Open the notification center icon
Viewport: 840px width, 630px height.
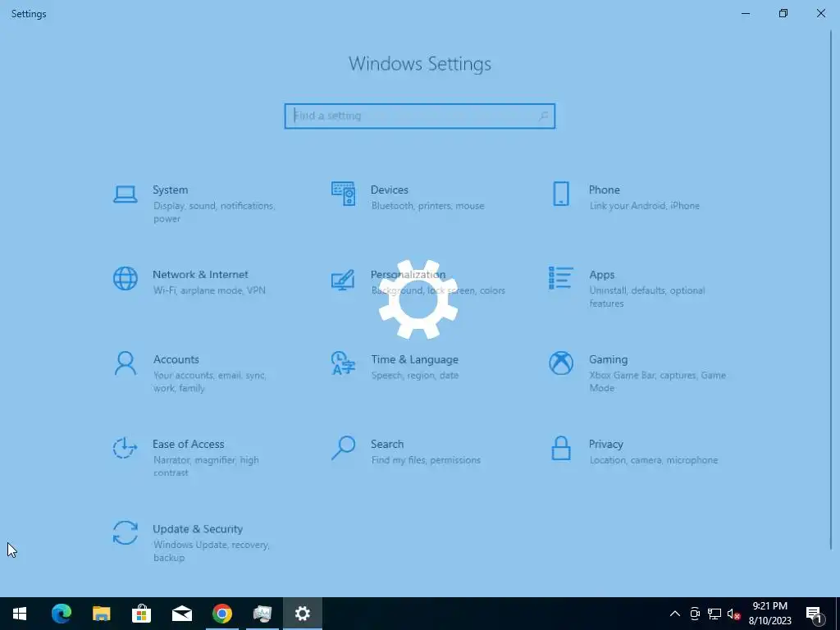(815, 614)
